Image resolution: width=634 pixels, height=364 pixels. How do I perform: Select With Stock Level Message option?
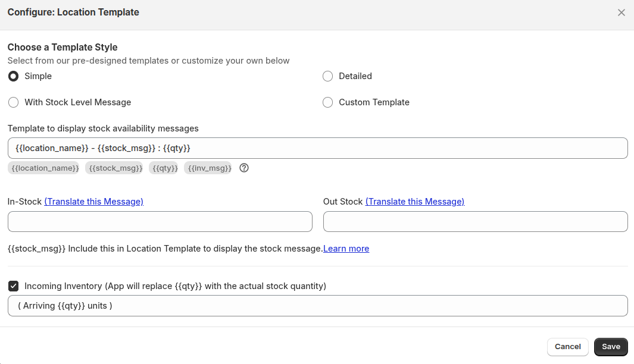13,102
